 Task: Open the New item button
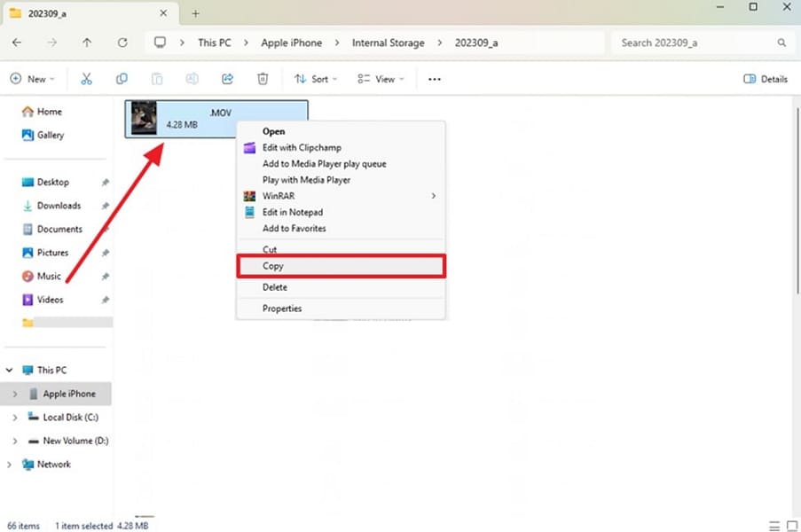pyautogui.click(x=33, y=79)
